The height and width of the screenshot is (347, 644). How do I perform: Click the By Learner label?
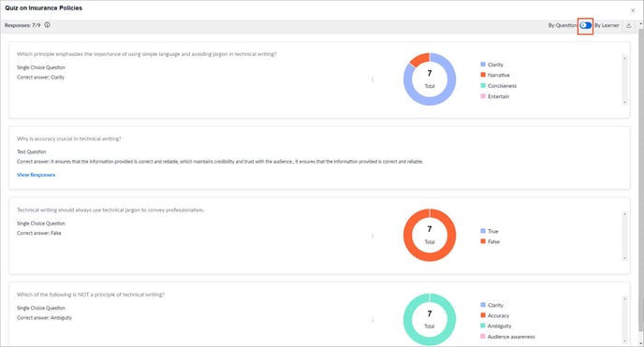[x=607, y=25]
